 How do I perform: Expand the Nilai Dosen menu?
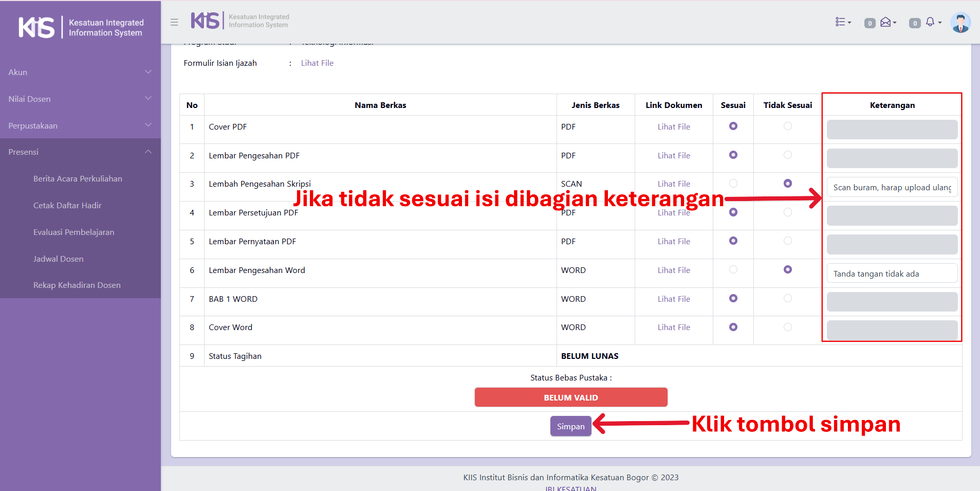(80, 99)
